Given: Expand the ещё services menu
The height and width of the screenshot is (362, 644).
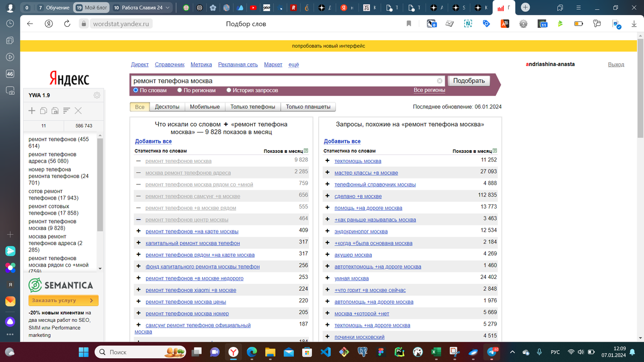Looking at the screenshot, I should pos(294,64).
